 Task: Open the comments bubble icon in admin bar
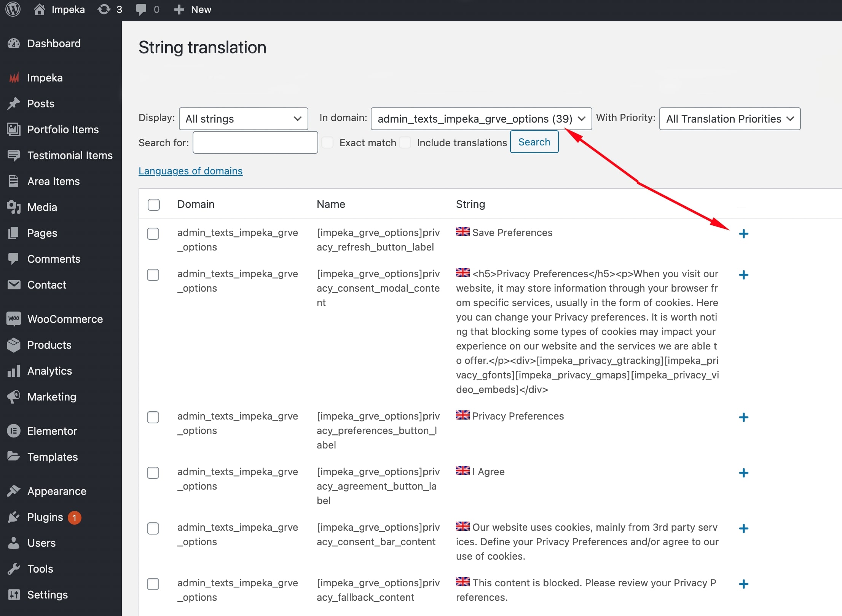click(141, 10)
